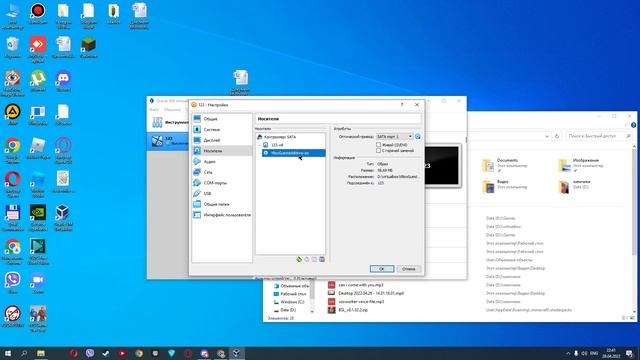This screenshot has width=640, height=360.
Task: Open the Файл menu in VirtualBox Manager
Action: [x=154, y=110]
